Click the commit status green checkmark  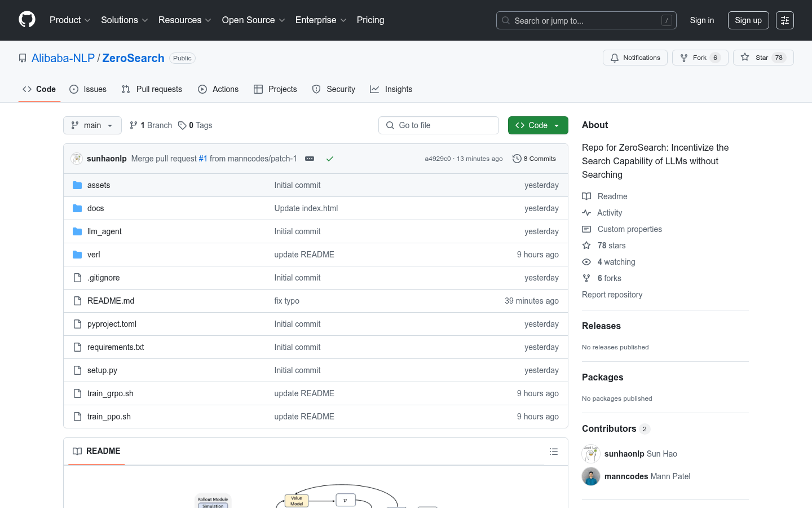pyautogui.click(x=330, y=159)
